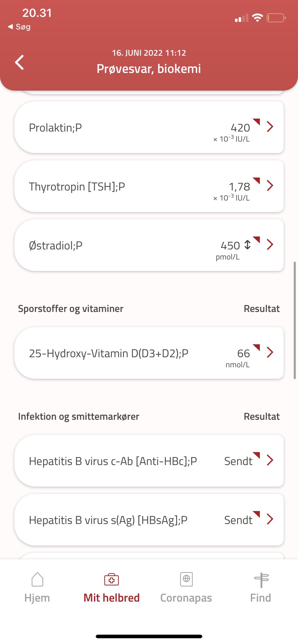
Task: Open 25-Hydroxy-Vitamin D details chevron
Action: [x=270, y=352]
